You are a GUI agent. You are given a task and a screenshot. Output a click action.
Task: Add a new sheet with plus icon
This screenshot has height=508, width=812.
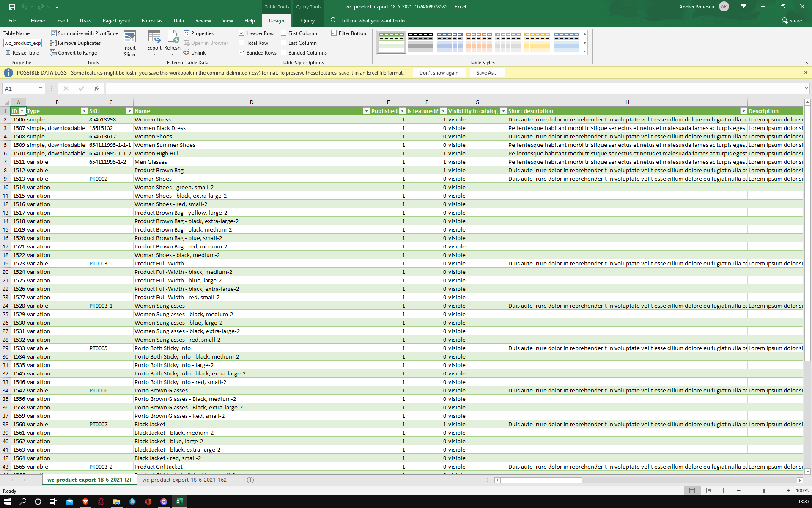tap(250, 480)
